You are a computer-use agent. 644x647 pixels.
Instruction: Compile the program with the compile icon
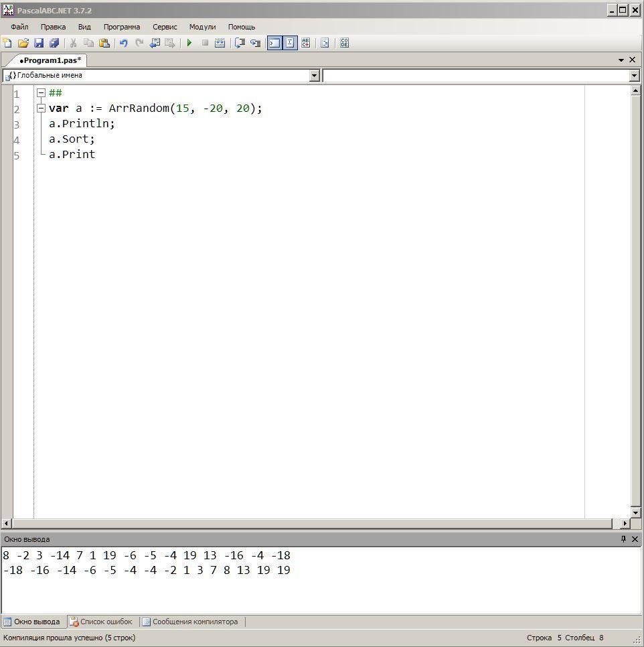220,43
